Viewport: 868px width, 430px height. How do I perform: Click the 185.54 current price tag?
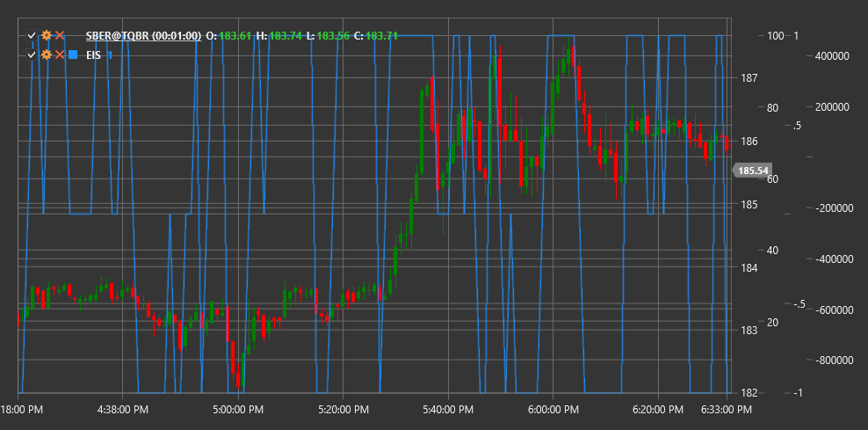[752, 171]
